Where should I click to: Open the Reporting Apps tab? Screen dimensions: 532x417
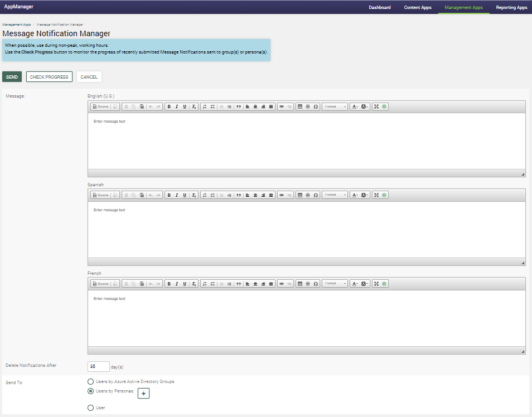[510, 7]
